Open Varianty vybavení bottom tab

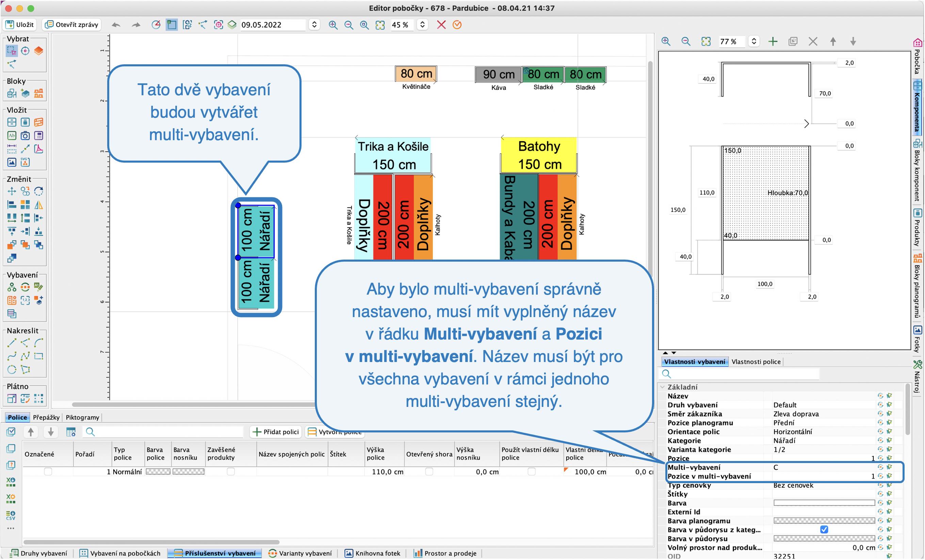[300, 553]
